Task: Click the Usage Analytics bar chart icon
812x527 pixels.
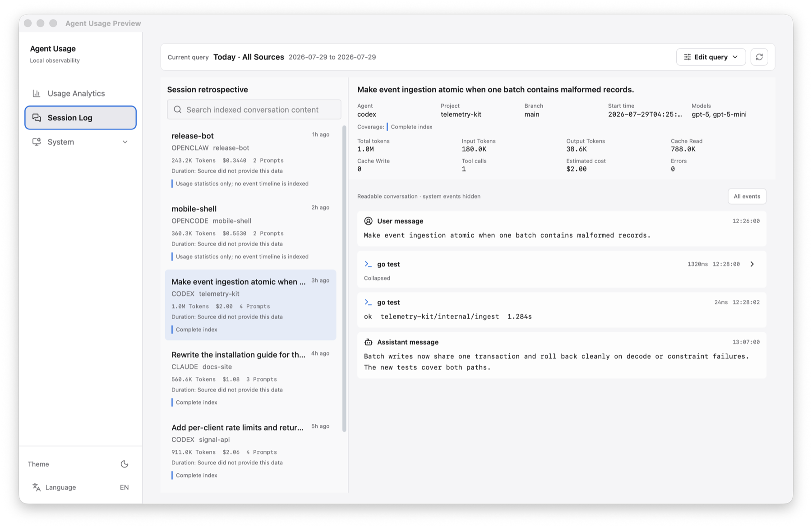Action: pos(37,93)
